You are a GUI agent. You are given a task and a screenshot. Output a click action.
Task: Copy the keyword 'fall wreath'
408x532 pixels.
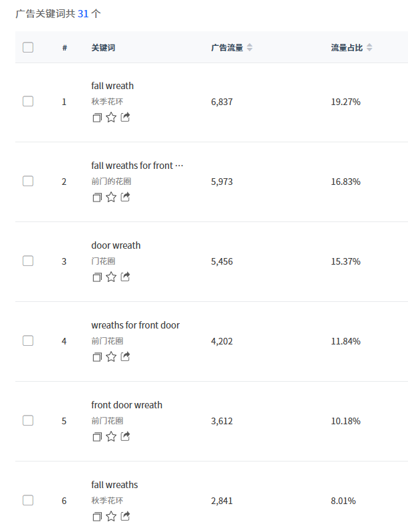pyautogui.click(x=97, y=118)
